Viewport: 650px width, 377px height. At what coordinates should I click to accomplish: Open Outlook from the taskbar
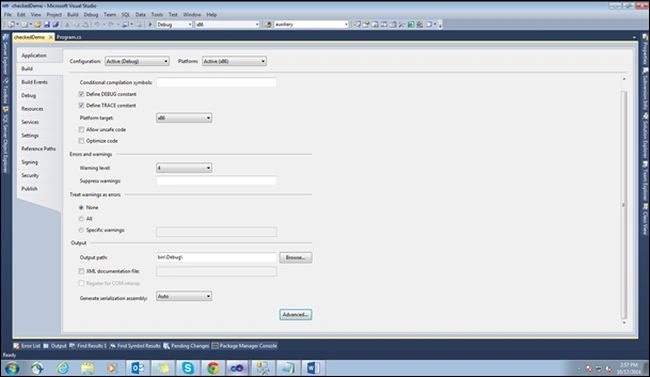click(x=137, y=368)
